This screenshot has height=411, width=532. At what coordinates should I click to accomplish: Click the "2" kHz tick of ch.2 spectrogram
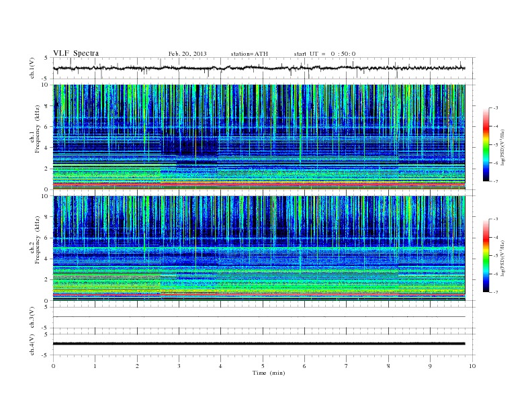(46, 280)
